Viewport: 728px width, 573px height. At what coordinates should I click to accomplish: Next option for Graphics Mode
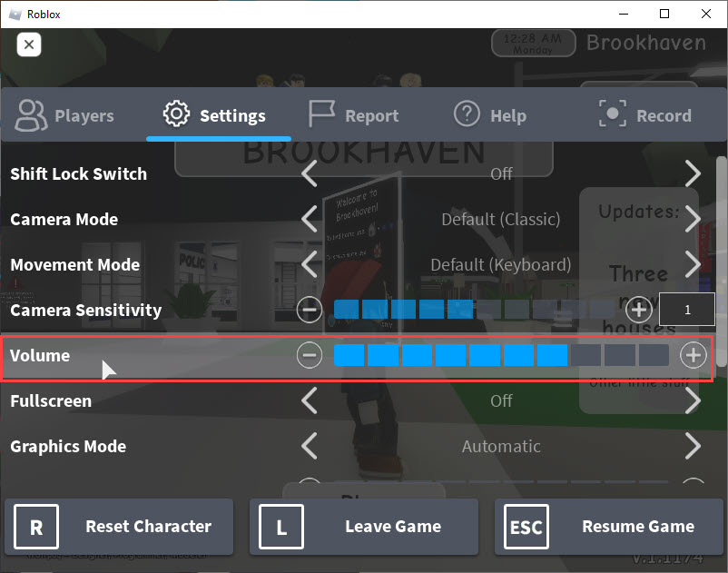(x=693, y=446)
